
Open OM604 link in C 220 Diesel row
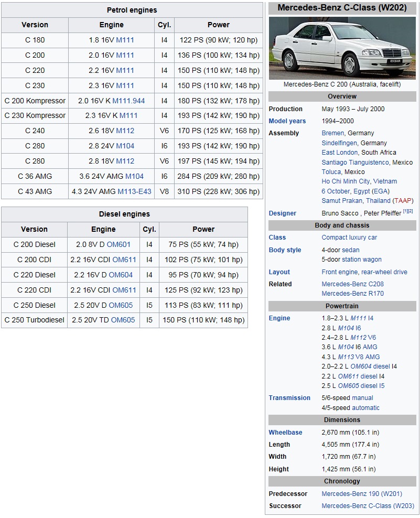[121, 275]
